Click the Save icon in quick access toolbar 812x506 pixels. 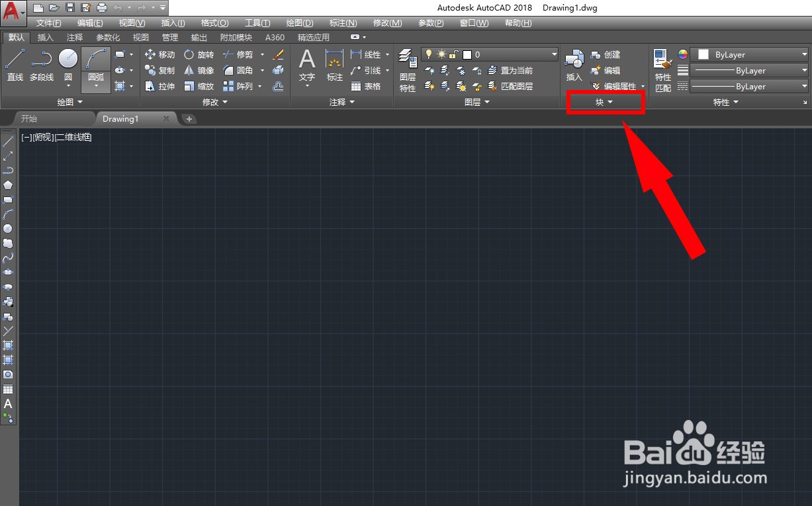click(x=69, y=8)
